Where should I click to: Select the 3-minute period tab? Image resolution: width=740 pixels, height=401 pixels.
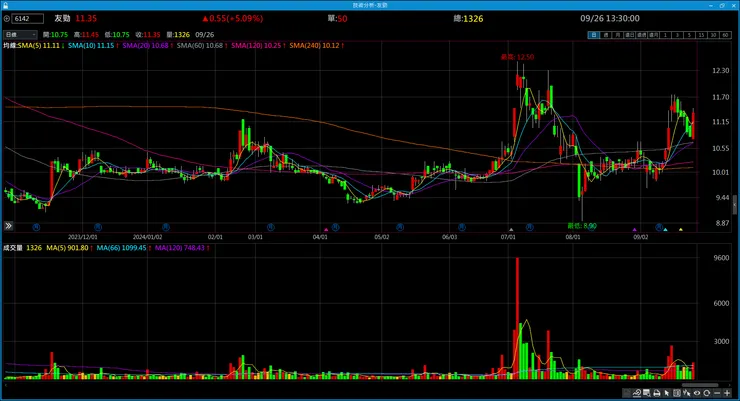coord(677,35)
